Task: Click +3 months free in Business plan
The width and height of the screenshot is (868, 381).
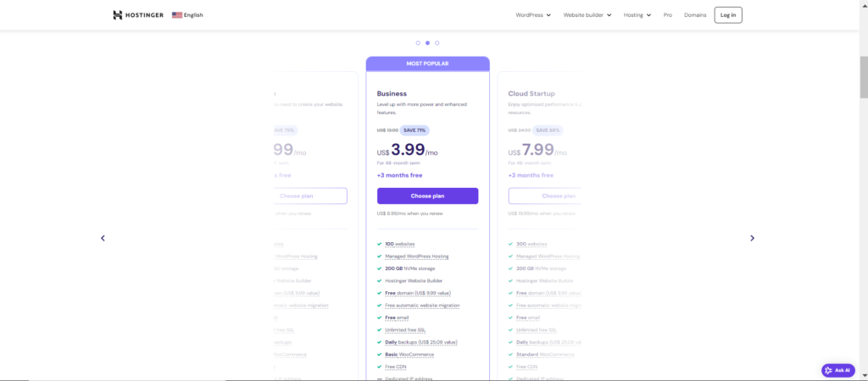Action: coord(400,175)
